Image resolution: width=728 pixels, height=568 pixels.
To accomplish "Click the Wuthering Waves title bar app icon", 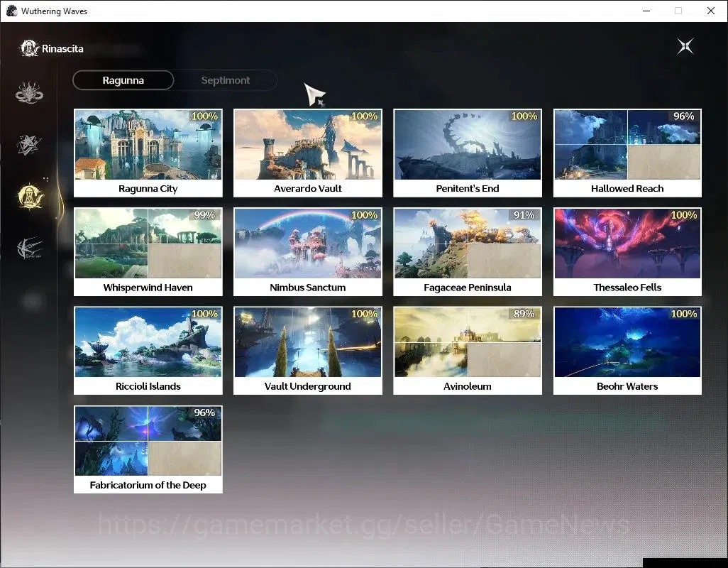I will pos(11,11).
